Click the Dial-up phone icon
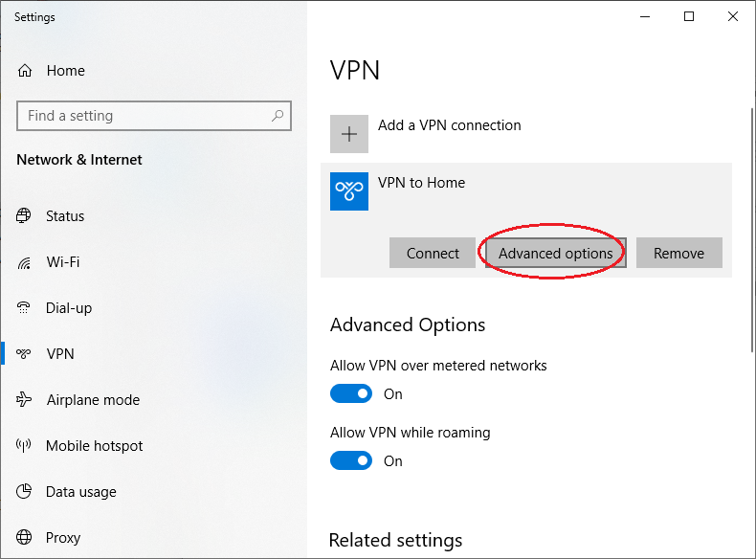The image size is (756, 559). 24,308
